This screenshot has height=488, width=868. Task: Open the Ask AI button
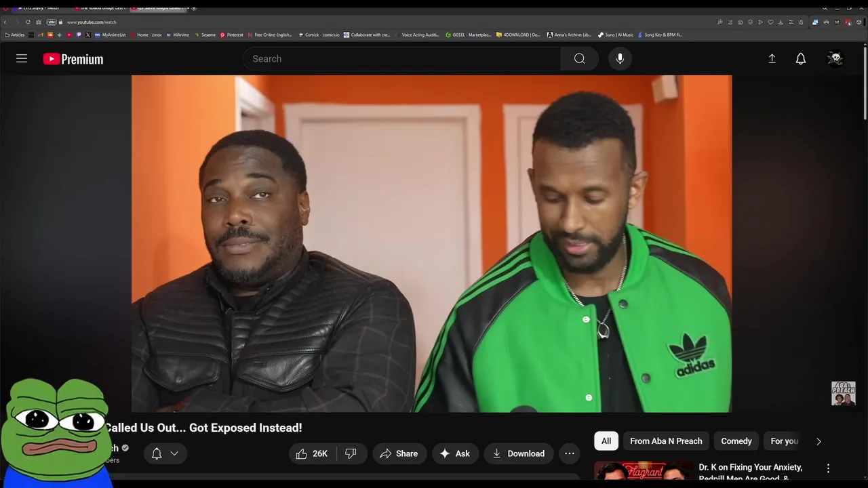tap(455, 453)
